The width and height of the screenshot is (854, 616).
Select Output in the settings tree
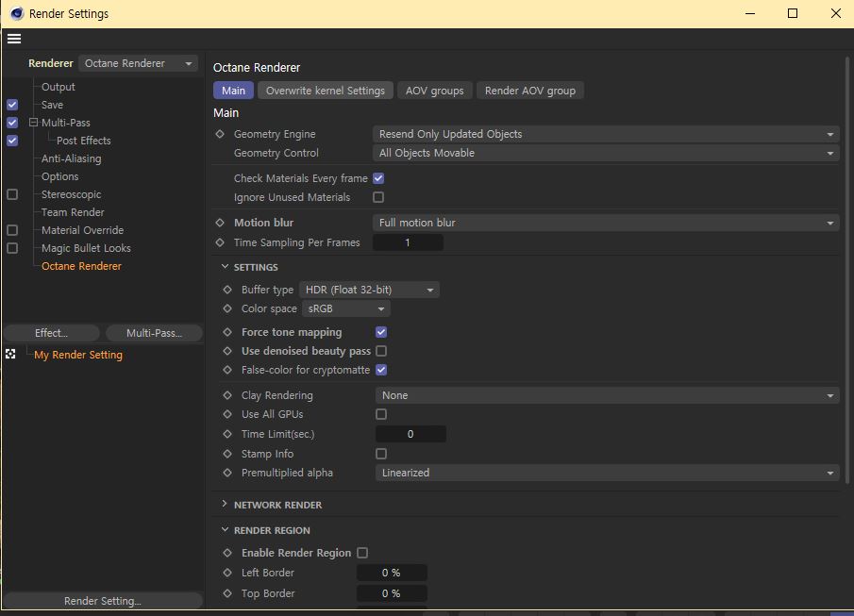click(x=59, y=87)
